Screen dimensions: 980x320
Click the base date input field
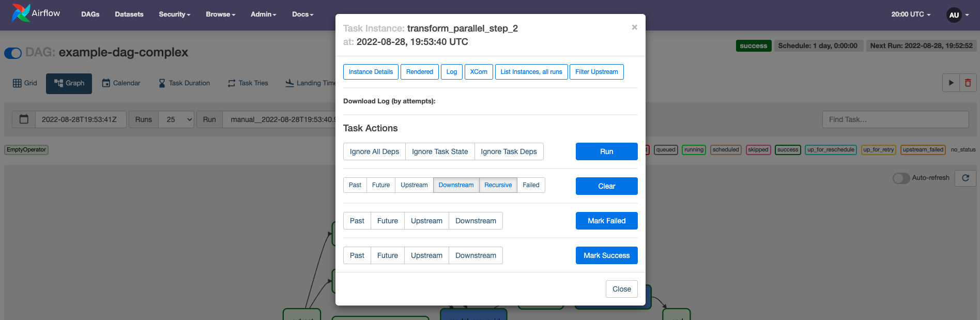[x=81, y=119]
